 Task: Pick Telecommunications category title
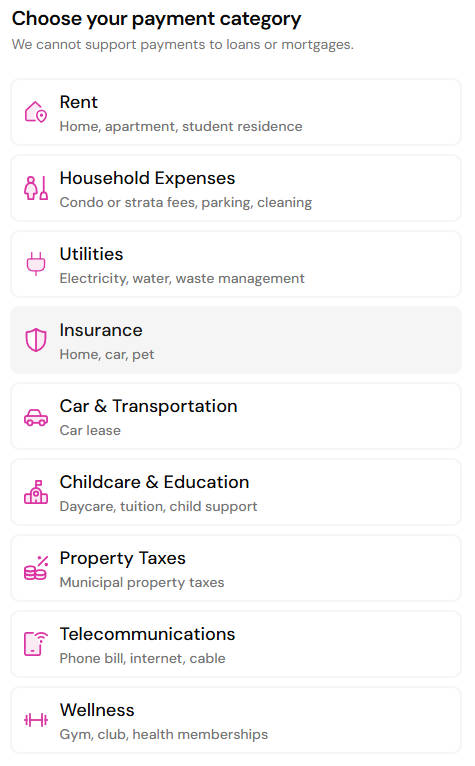(148, 634)
